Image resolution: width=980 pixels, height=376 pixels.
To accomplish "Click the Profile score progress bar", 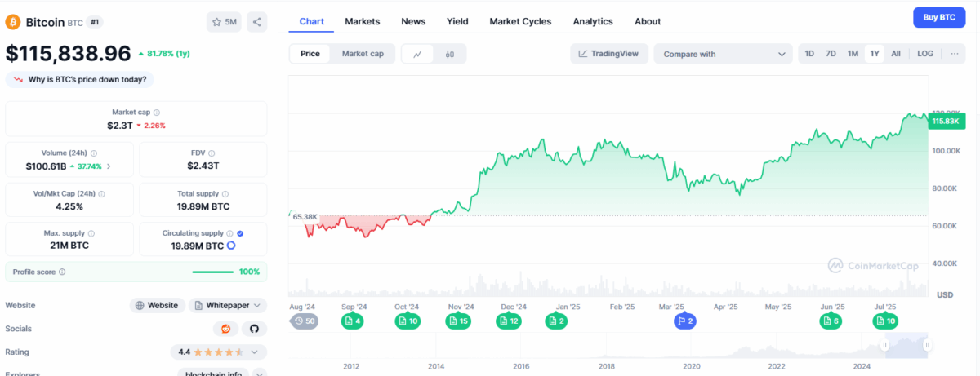I will (x=212, y=272).
